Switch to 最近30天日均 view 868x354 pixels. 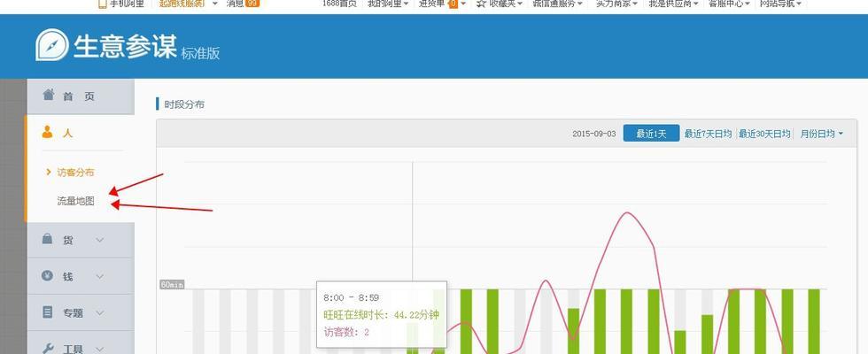coord(764,134)
